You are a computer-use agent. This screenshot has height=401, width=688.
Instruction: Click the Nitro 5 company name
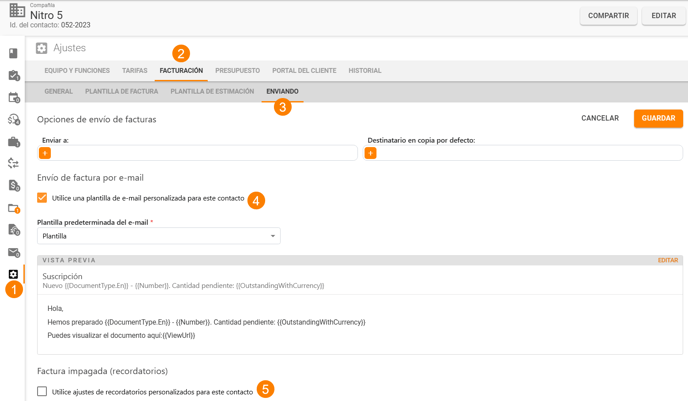(46, 15)
